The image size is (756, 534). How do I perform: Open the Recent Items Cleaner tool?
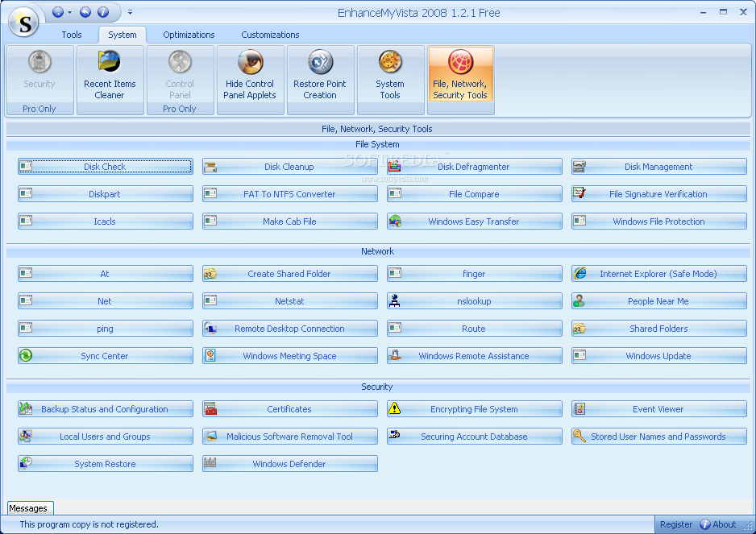point(110,80)
